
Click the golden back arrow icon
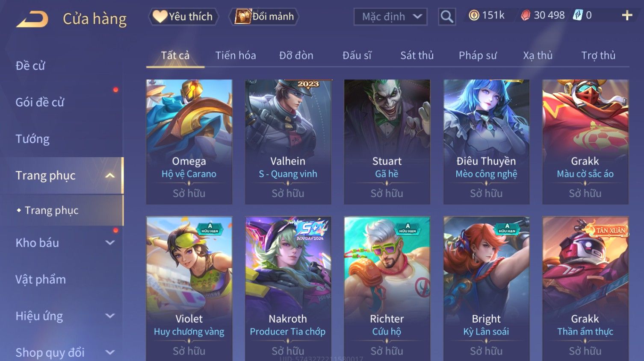coord(32,19)
